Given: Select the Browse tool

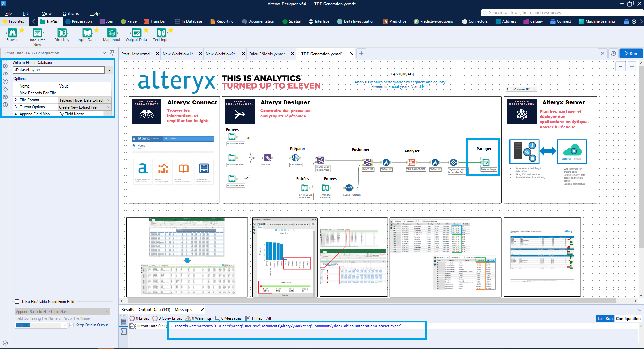Looking at the screenshot, I should [x=12, y=34].
